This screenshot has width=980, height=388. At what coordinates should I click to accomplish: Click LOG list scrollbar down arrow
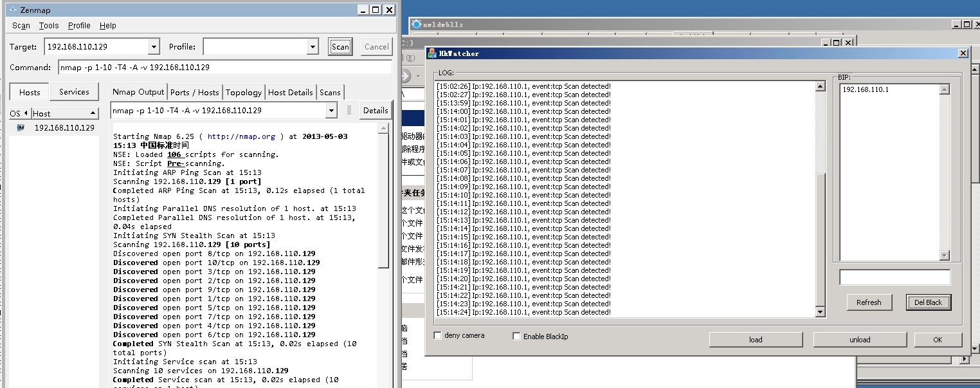coord(820,312)
